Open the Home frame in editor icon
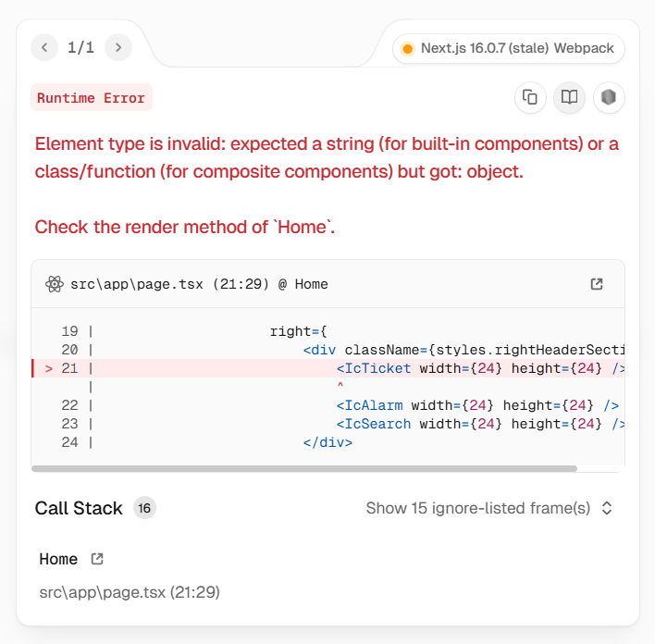655x644 pixels. (x=97, y=559)
